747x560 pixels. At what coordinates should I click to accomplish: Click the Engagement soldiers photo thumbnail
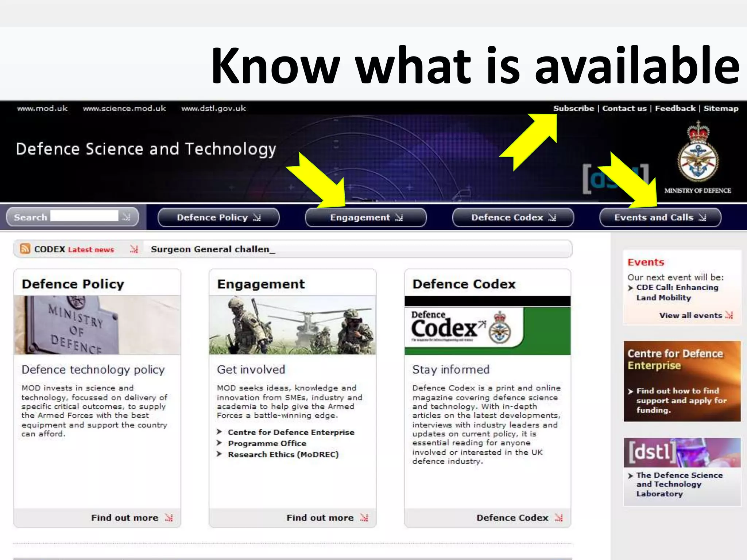pos(293,325)
